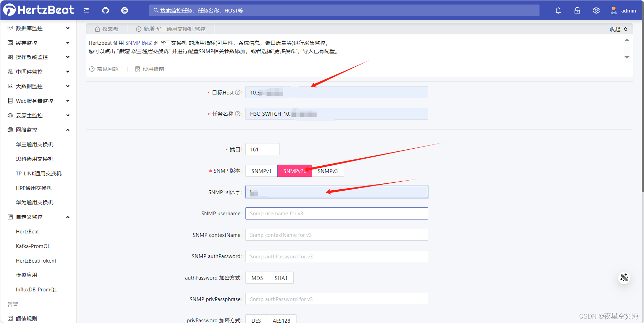Click the 大数据监控 chart icon
This screenshot has width=644, height=323.
pyautogui.click(x=10, y=86)
